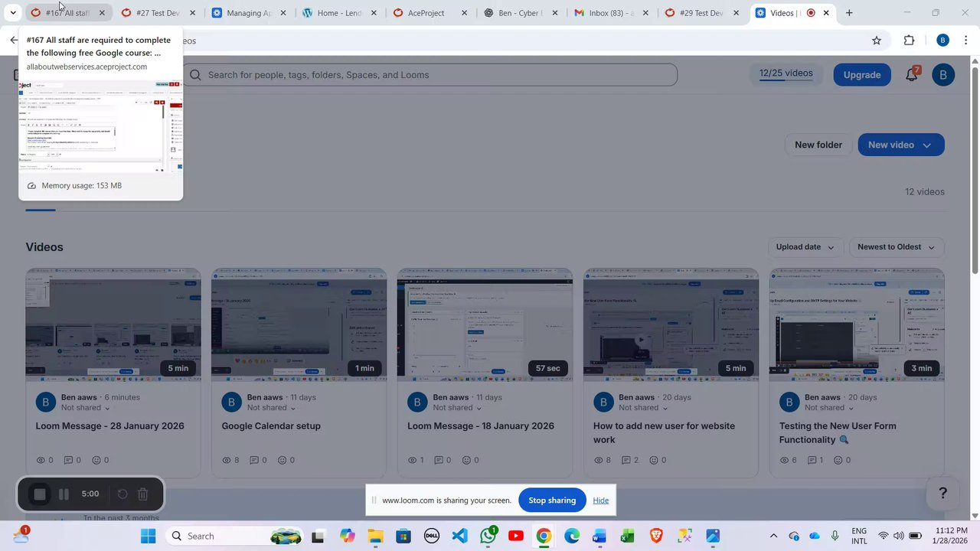Open the notifications bell in Loom
The image size is (980, 551).
tap(911, 75)
